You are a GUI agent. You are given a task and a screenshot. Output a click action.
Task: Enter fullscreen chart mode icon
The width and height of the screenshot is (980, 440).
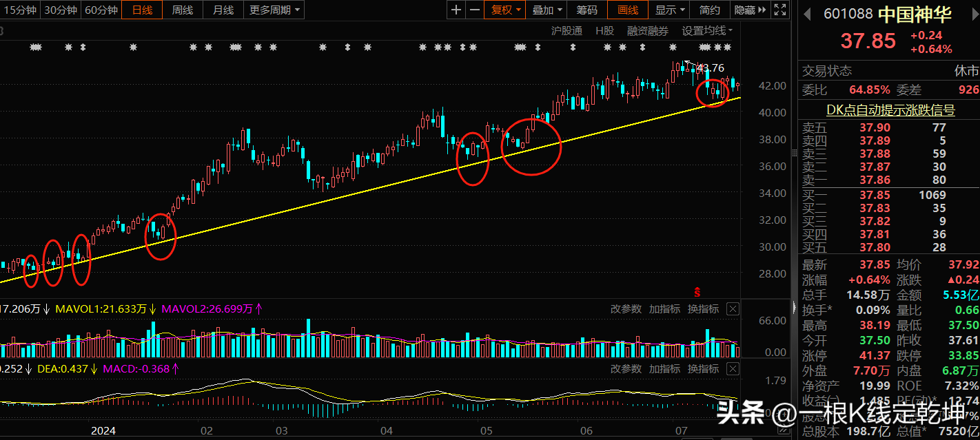coord(779,10)
